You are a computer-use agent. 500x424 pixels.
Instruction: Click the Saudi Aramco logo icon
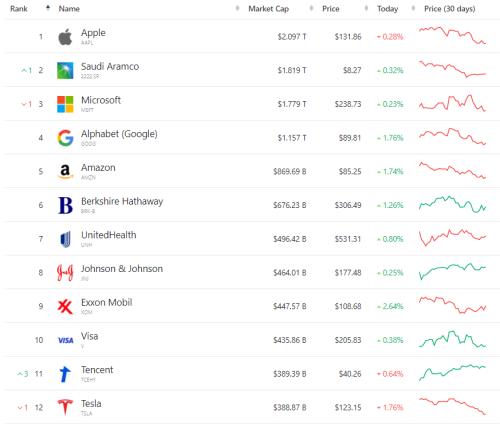tap(65, 70)
